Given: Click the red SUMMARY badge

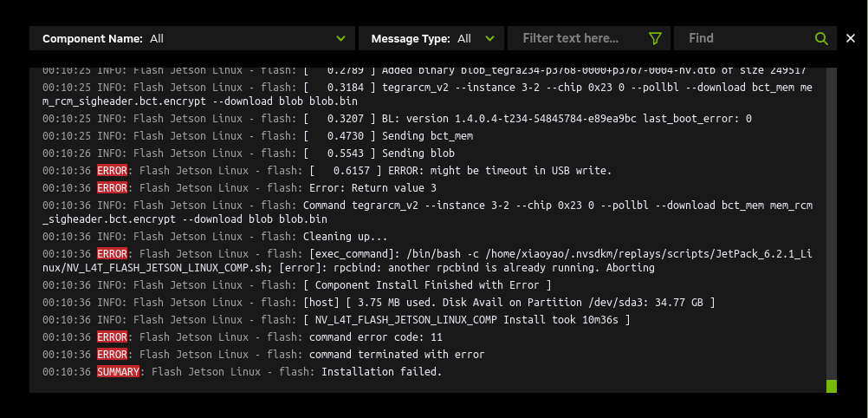Looking at the screenshot, I should pyautogui.click(x=118, y=372).
